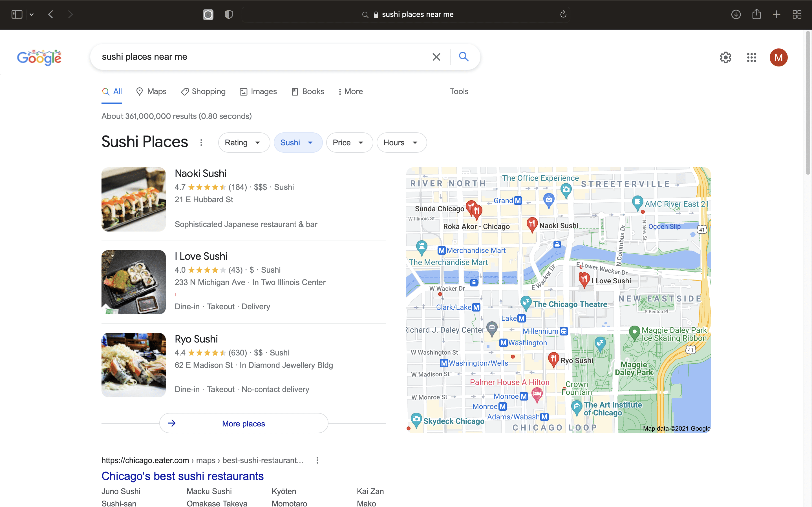
Task: Expand the Rating filter dropdown
Action: coord(243,143)
